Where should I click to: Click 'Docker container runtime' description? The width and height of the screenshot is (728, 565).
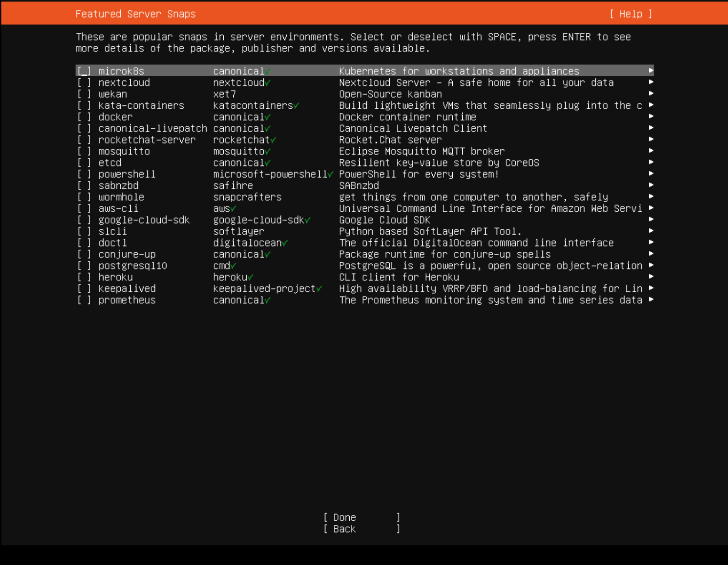[x=407, y=117]
